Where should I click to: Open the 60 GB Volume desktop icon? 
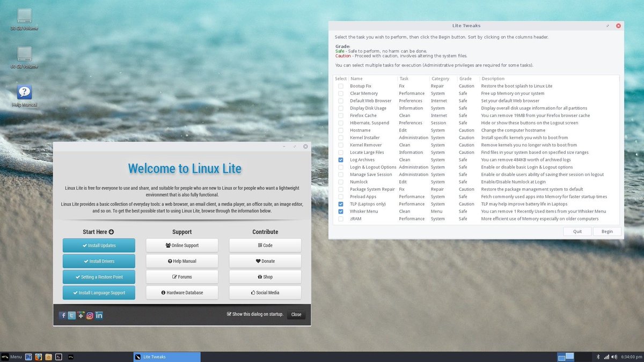pos(24,57)
